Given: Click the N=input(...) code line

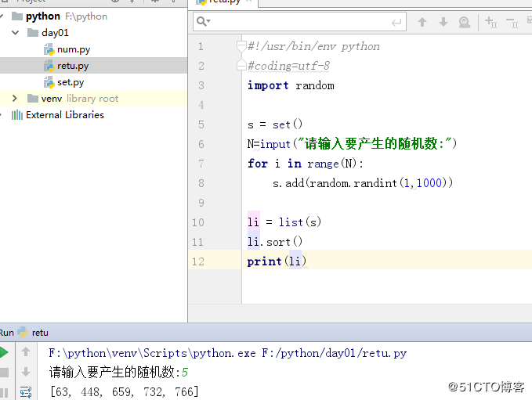Looking at the screenshot, I should pyautogui.click(x=352, y=144).
